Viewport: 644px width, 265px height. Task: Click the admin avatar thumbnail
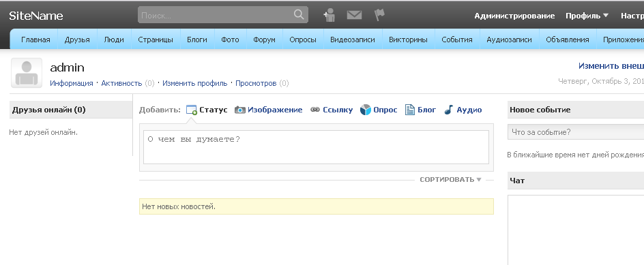[27, 73]
